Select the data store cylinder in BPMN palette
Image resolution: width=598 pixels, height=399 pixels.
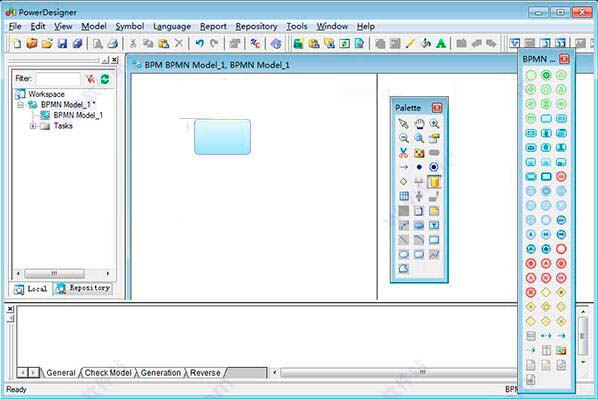coord(531,336)
